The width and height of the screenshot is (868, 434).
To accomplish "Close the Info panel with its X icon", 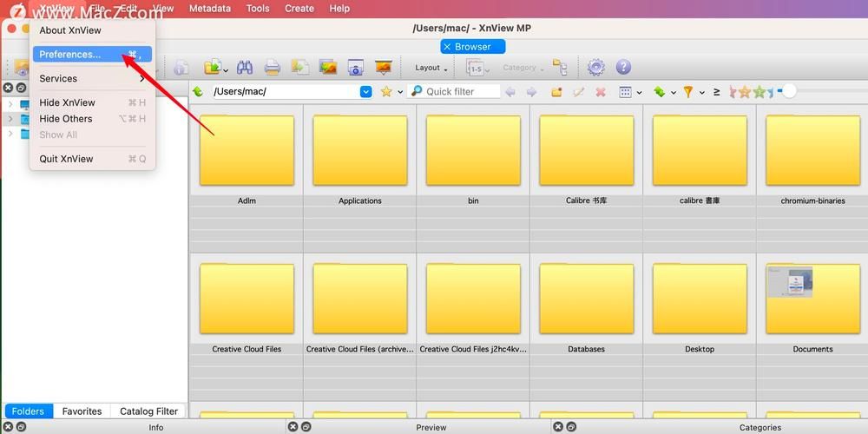I will (x=8, y=427).
